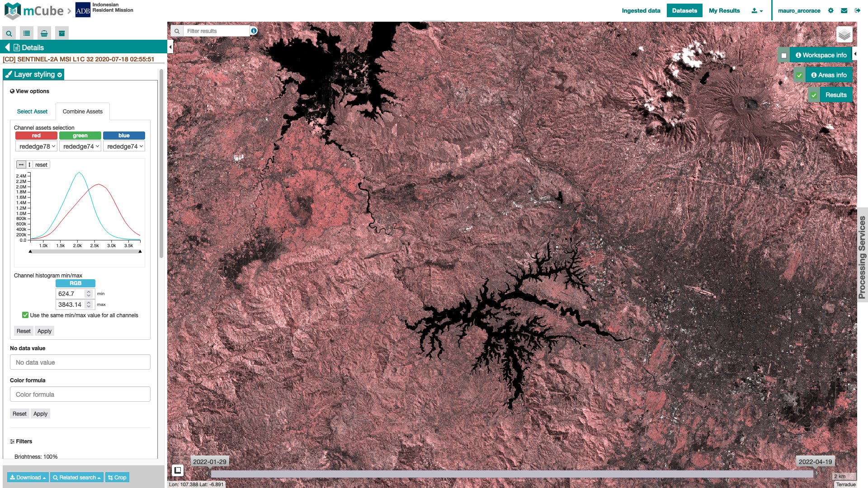
Task: Open the list view icon in sidebar
Action: [27, 33]
